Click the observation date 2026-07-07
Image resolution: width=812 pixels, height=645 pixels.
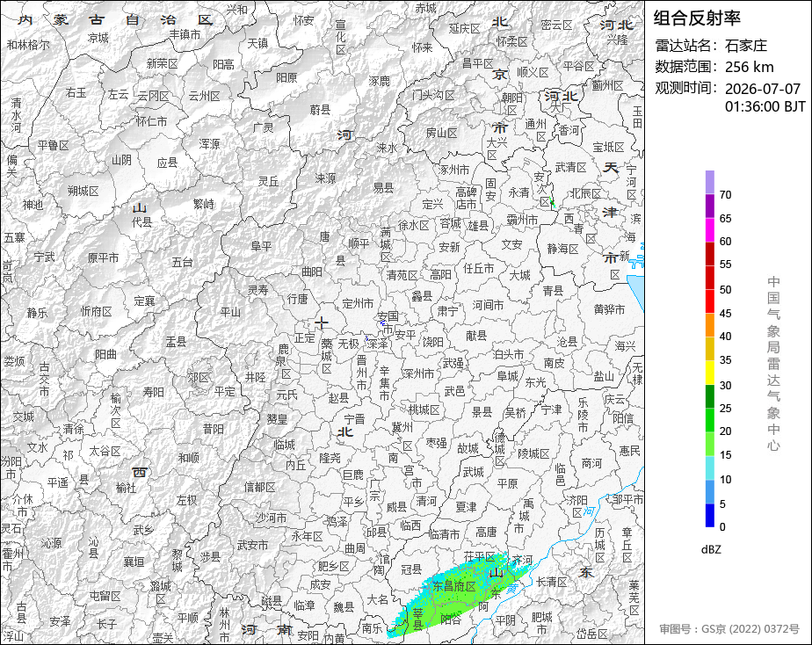[763, 89]
